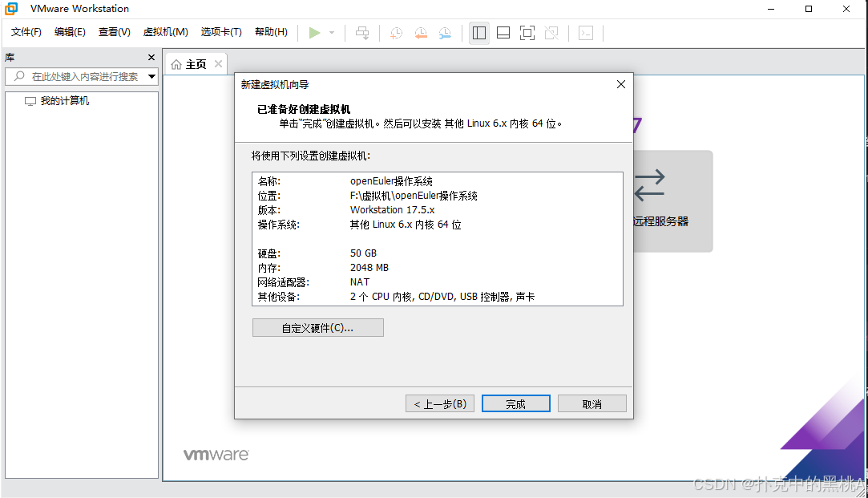Open the 文件(F) menu
Viewport: 868px width, 498px height.
click(26, 32)
